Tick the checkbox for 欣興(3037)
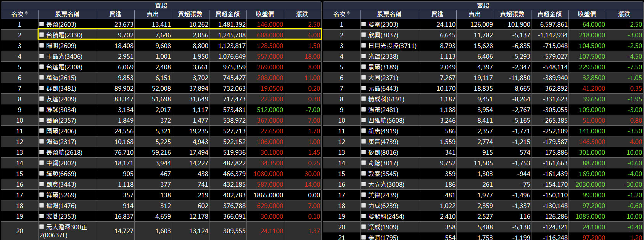 click(364, 35)
